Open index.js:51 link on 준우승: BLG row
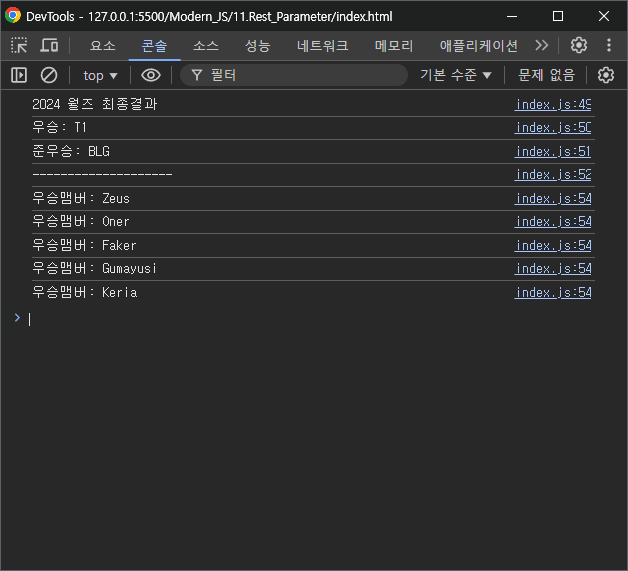 click(553, 152)
